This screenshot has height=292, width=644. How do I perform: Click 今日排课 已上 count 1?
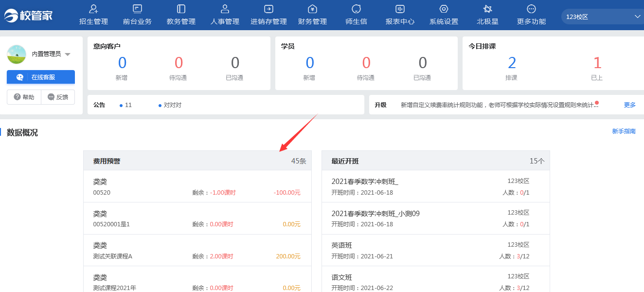coord(597,63)
